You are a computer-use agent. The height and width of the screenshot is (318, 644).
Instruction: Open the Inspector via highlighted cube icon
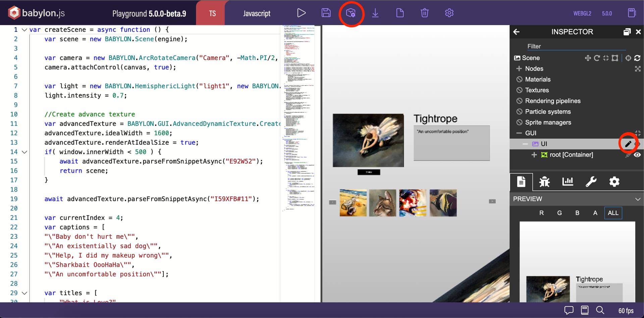(351, 13)
